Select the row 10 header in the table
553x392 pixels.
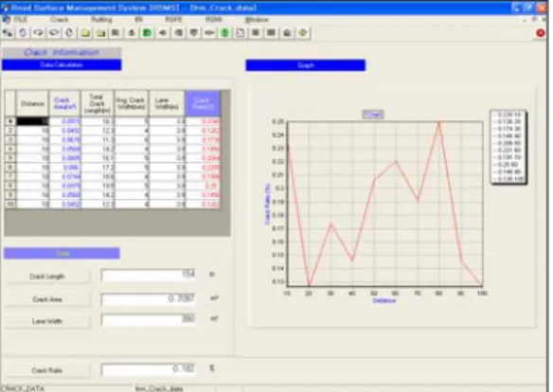(10, 205)
